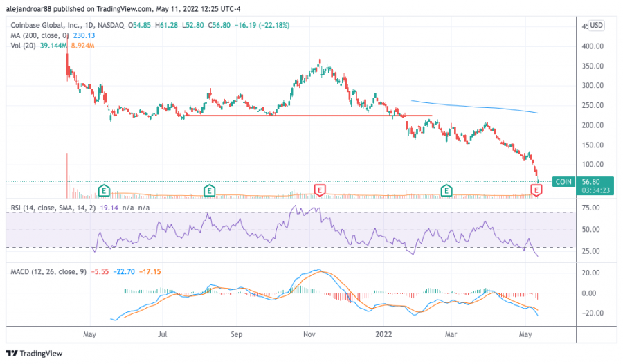This screenshot has width=623, height=364.
Task: Click the 50.00 RSI axis label
Action: [591, 229]
